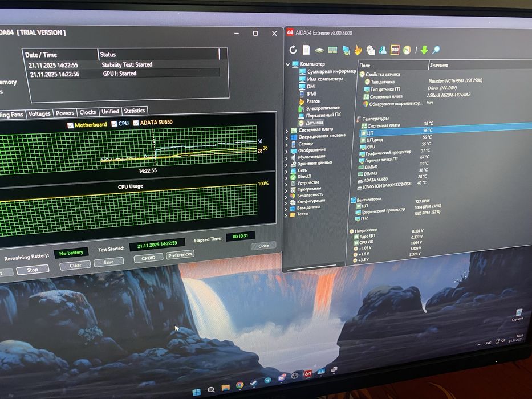Click the Clear button
This screenshot has height=399, width=532.
click(75, 265)
